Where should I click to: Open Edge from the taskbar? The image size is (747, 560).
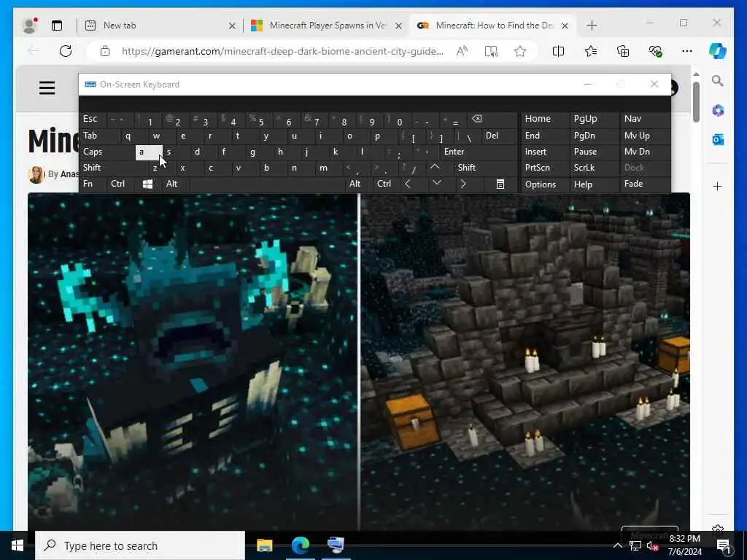301,545
